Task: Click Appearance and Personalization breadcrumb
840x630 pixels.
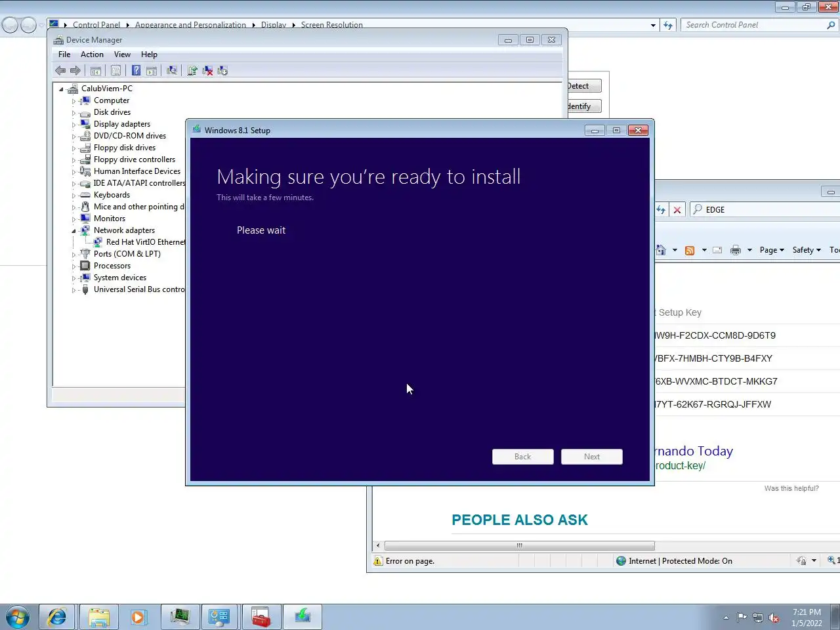Action: pos(190,25)
